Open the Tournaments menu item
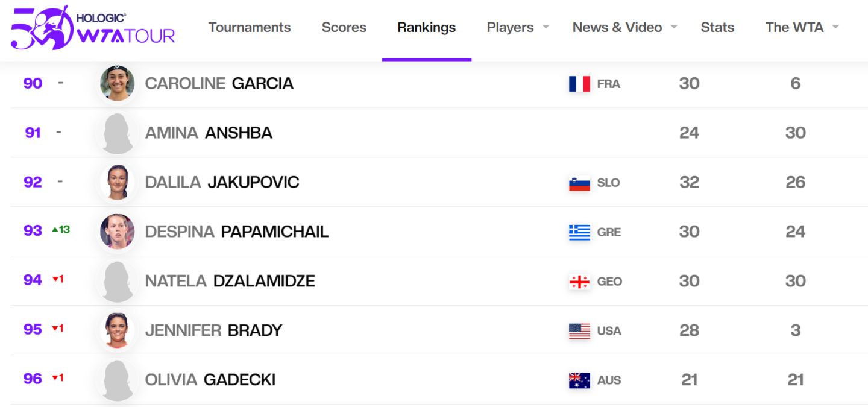The height and width of the screenshot is (407, 868). (x=250, y=27)
